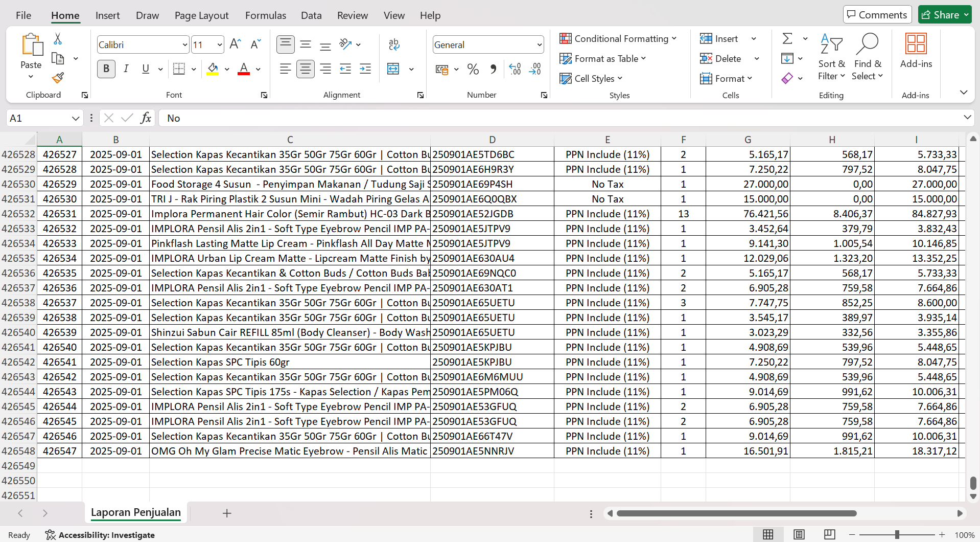
Task: Switch to the Formulas tab
Action: point(266,15)
